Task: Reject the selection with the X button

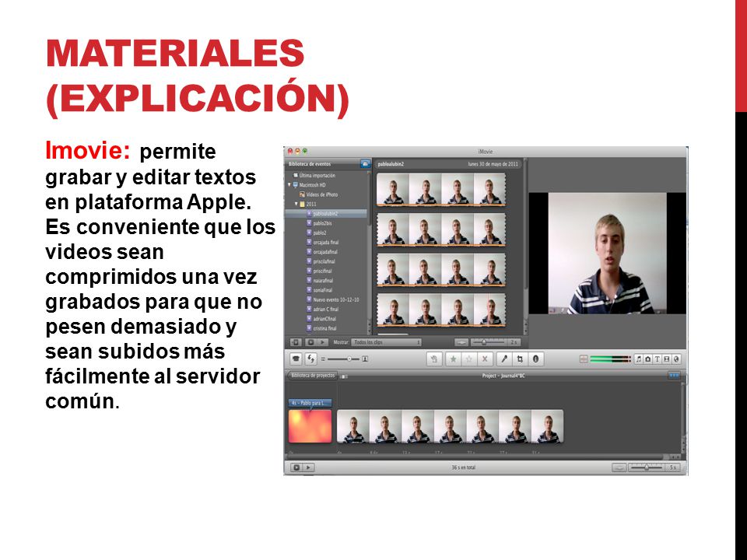Action: 485,359
